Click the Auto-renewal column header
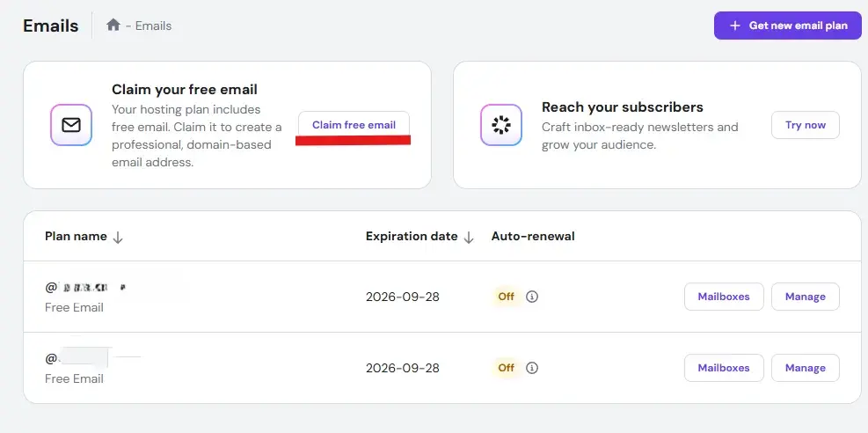 [x=533, y=236]
